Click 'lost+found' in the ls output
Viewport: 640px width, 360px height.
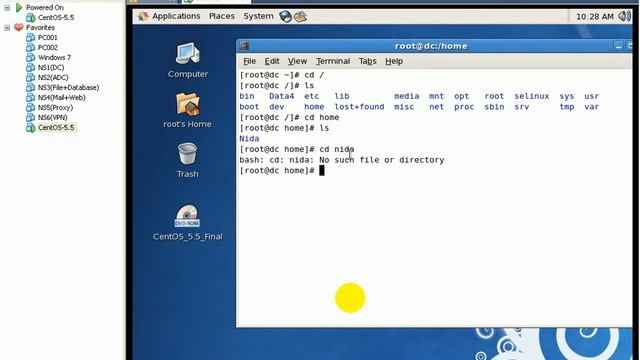coord(359,107)
